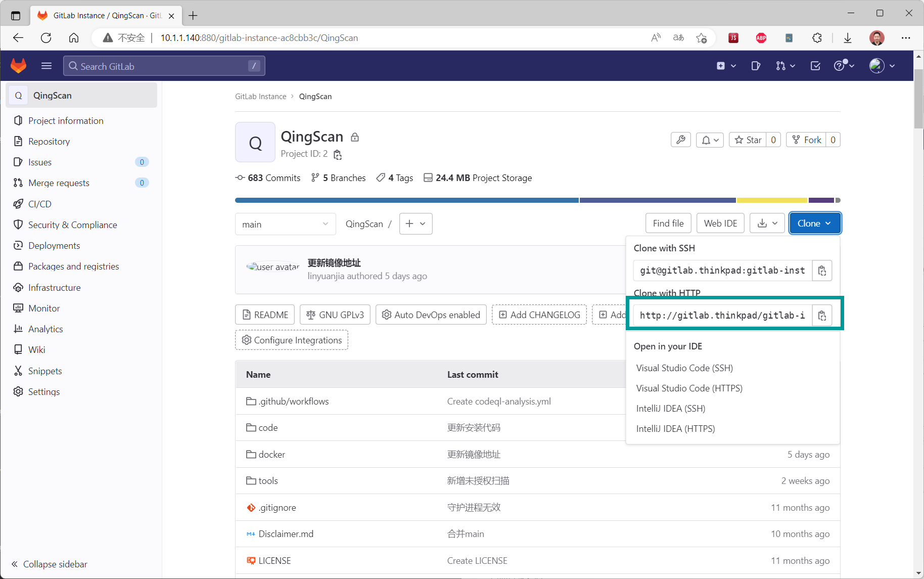
Task: Open the browser downloads icon
Action: 848,38
